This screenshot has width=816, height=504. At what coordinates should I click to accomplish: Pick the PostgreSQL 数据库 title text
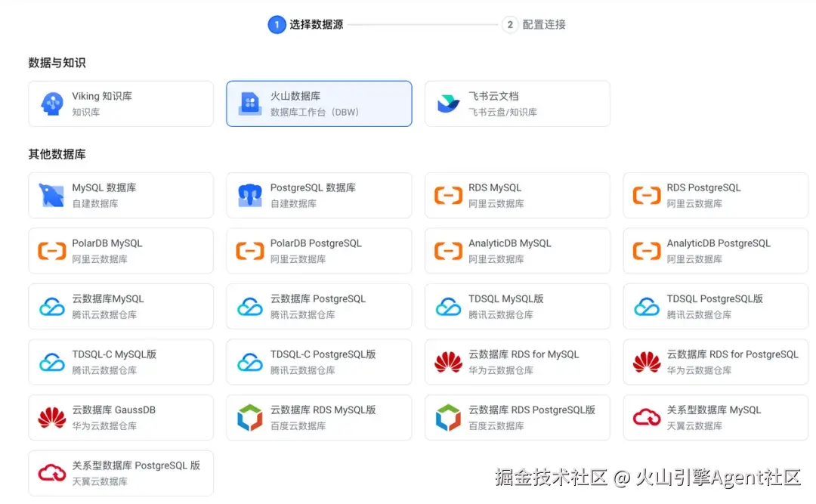click(313, 188)
